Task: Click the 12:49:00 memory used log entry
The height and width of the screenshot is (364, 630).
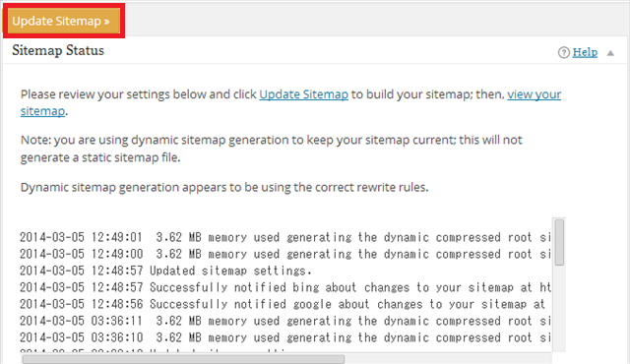Action: coord(285,254)
